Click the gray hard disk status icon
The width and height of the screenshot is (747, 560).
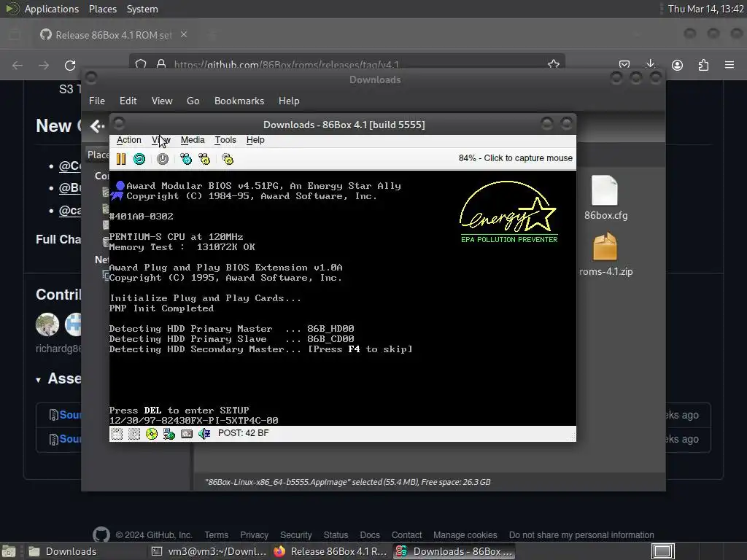click(x=187, y=433)
